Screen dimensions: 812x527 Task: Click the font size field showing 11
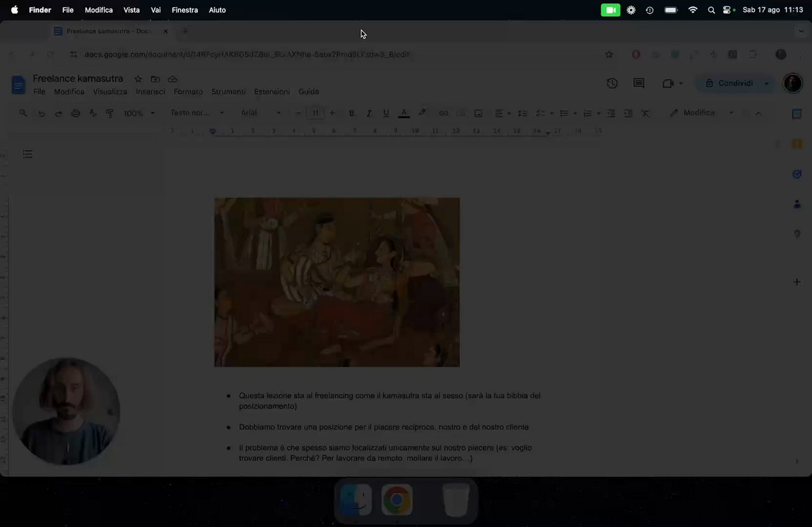click(315, 113)
